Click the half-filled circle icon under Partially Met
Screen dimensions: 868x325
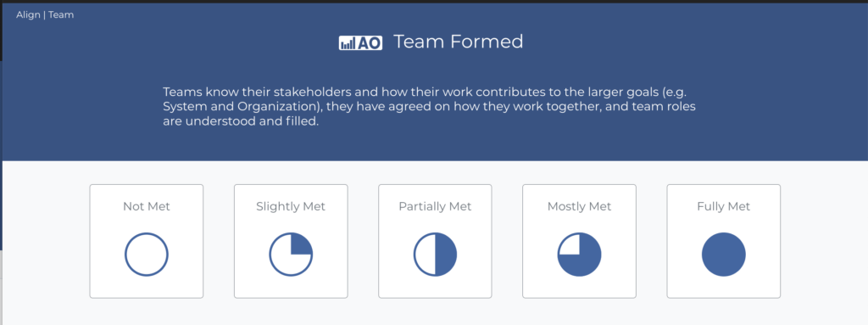tap(435, 255)
